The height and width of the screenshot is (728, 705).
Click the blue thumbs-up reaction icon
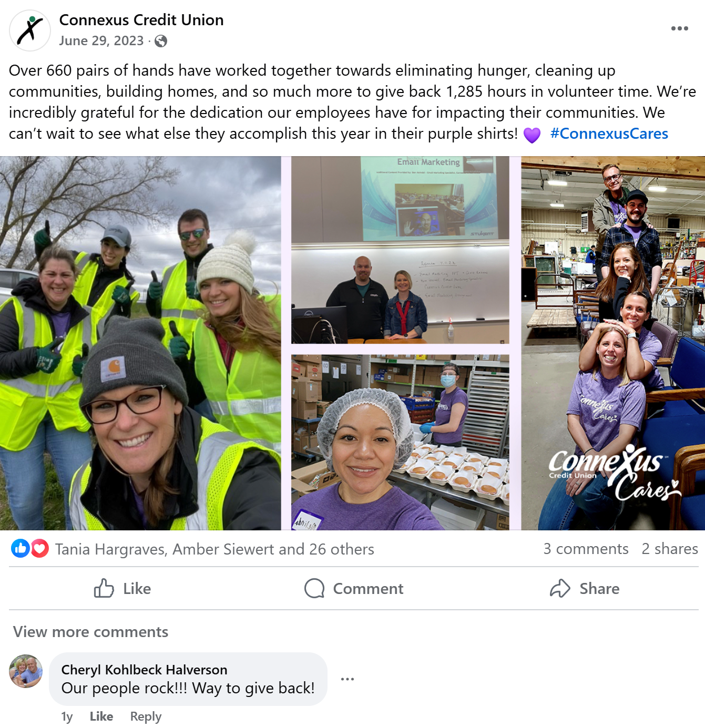coord(21,549)
